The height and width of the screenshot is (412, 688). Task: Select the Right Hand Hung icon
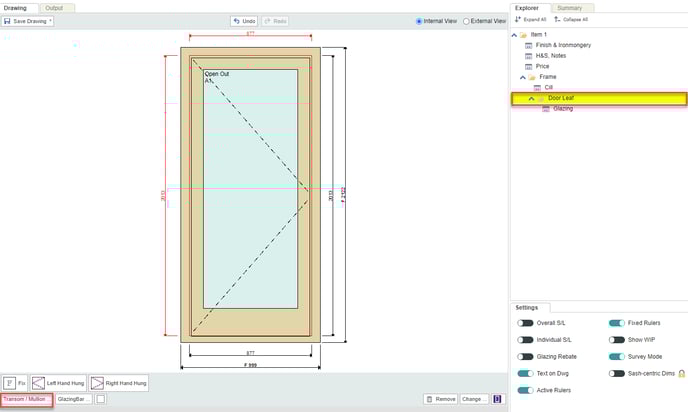(97, 382)
